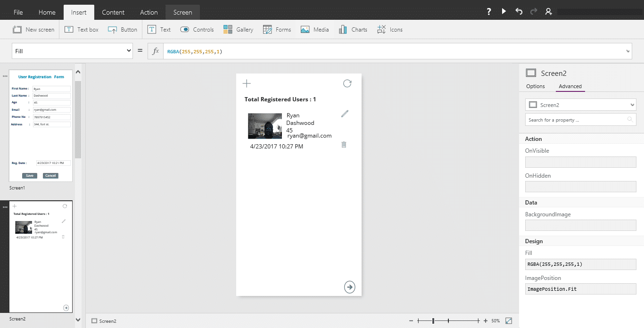
Task: Click the New screen button
Action: (x=33, y=29)
